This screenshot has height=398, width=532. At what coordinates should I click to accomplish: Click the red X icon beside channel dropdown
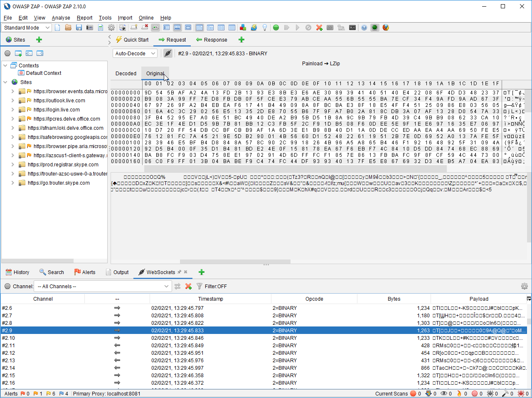188,286
